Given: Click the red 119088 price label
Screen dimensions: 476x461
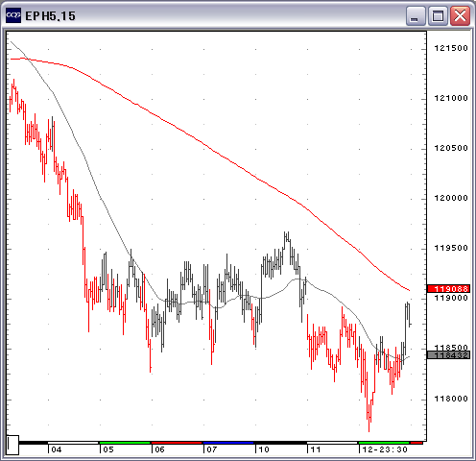Looking at the screenshot, I should pyautogui.click(x=449, y=289).
